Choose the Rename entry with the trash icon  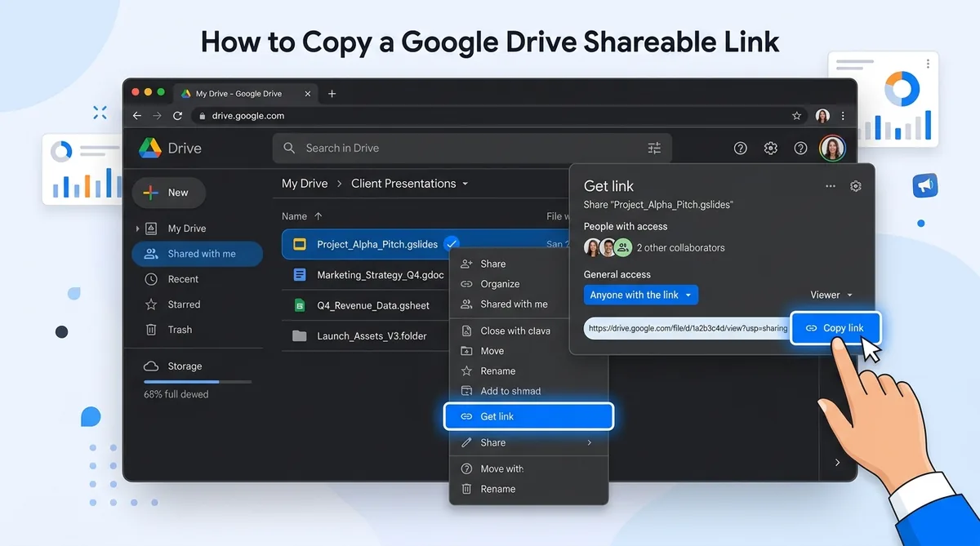point(528,489)
